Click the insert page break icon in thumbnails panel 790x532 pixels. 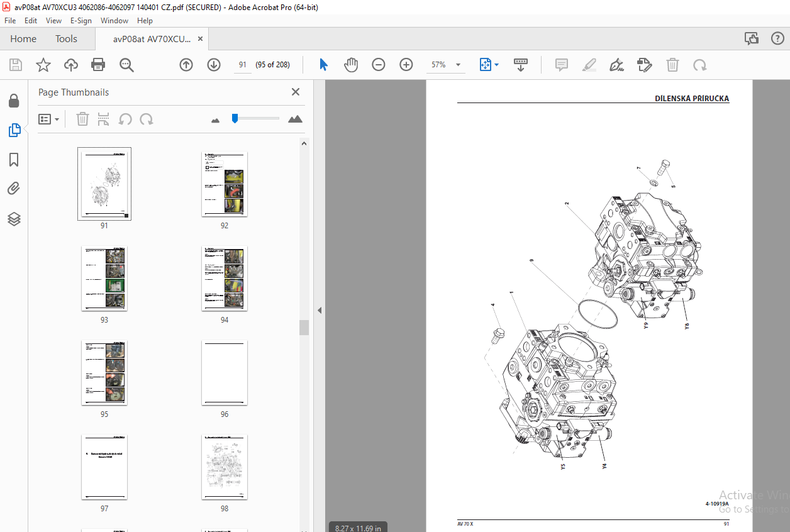point(104,119)
